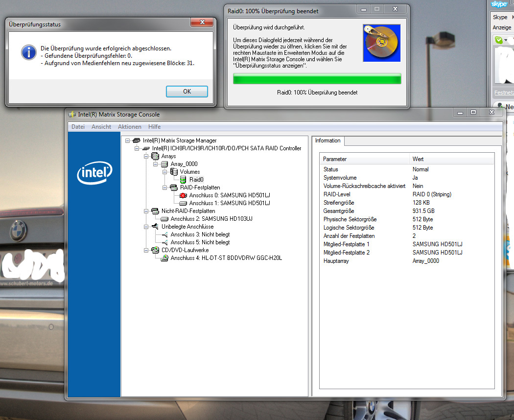
Task: Click the Arrays node icon
Action: pyautogui.click(x=155, y=156)
